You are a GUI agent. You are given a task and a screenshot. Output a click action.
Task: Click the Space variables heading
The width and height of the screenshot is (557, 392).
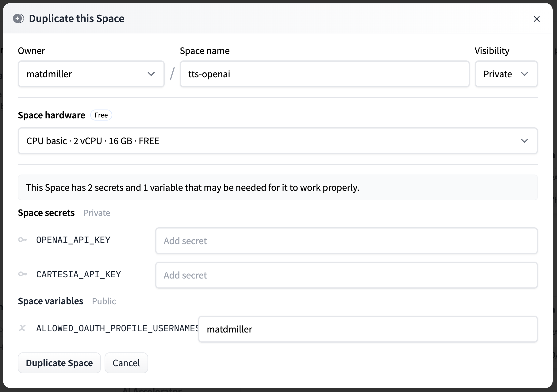pos(51,301)
